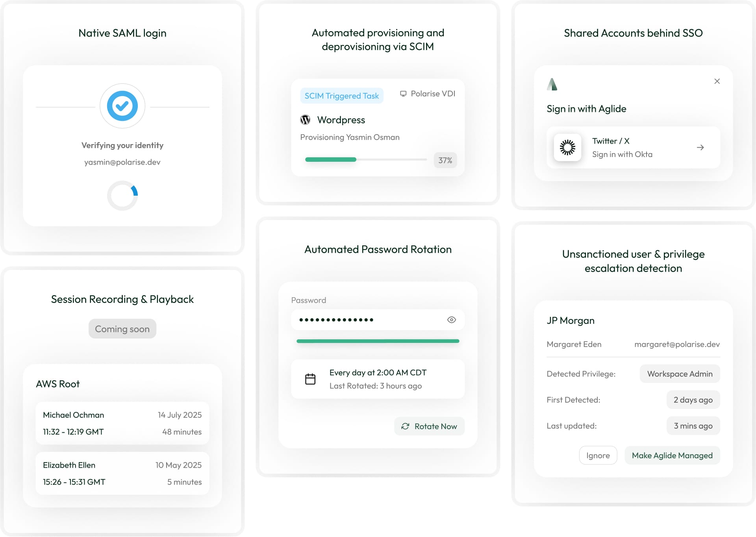Click the loading spinner under yasmin@polarise.dev

click(x=122, y=196)
